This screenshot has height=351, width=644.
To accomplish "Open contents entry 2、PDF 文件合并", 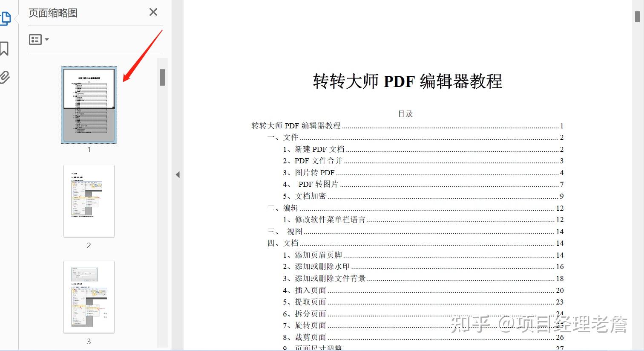I will 423,161.
